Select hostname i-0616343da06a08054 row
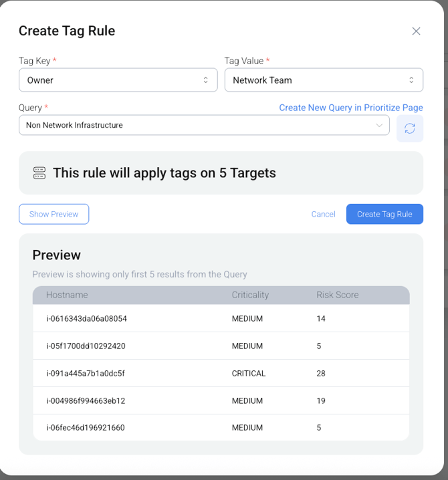448x480 pixels. pyautogui.click(x=86, y=319)
